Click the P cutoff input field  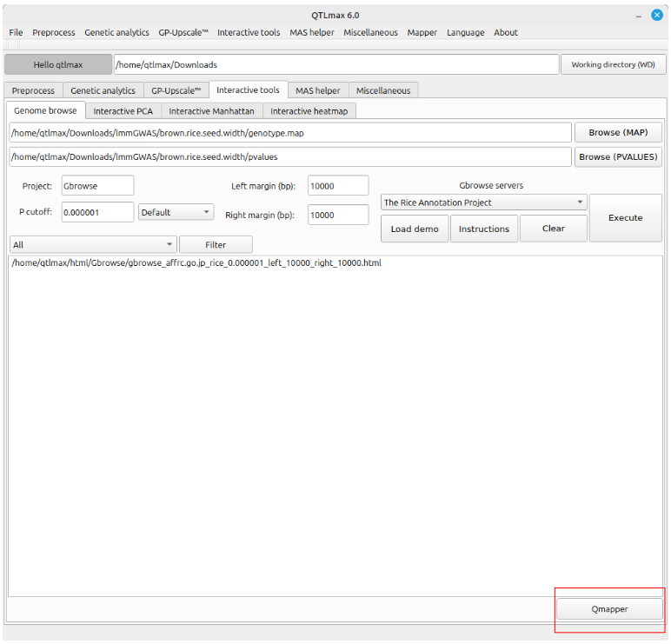pyautogui.click(x=97, y=212)
